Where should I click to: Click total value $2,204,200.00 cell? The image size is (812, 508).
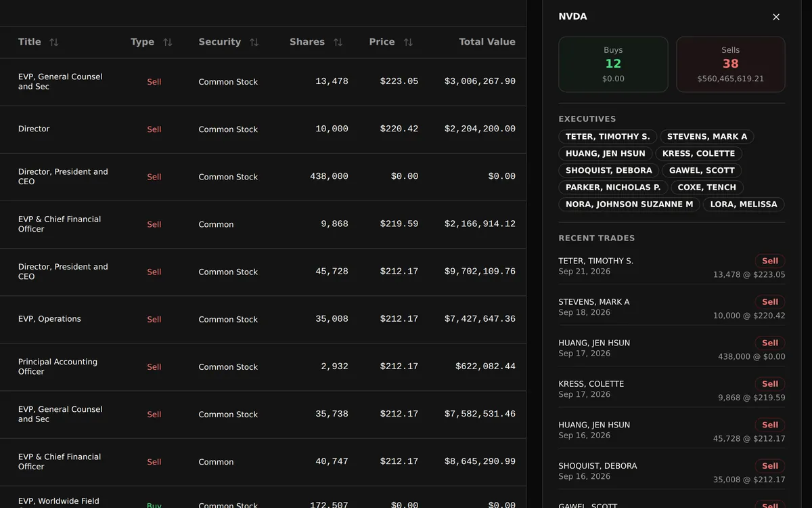480,129
